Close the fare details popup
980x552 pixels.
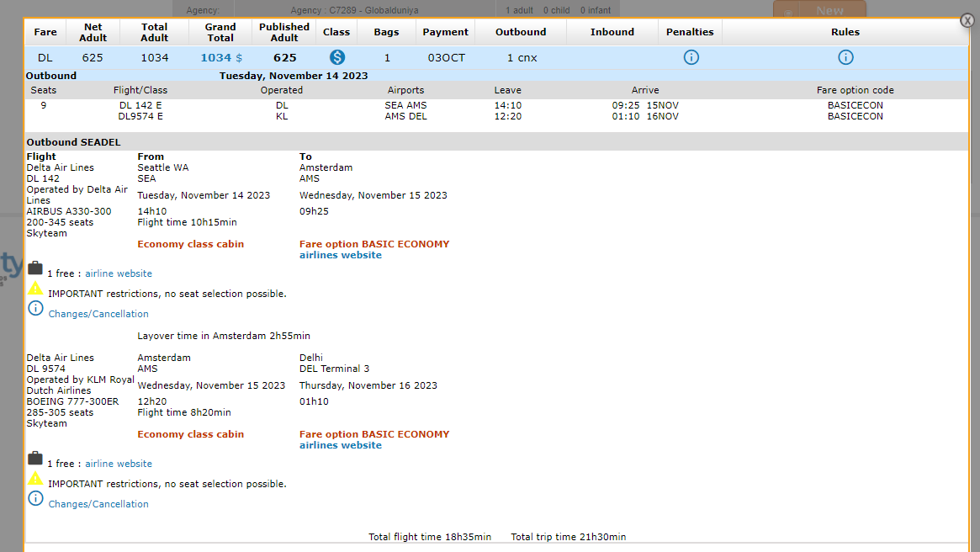(967, 21)
